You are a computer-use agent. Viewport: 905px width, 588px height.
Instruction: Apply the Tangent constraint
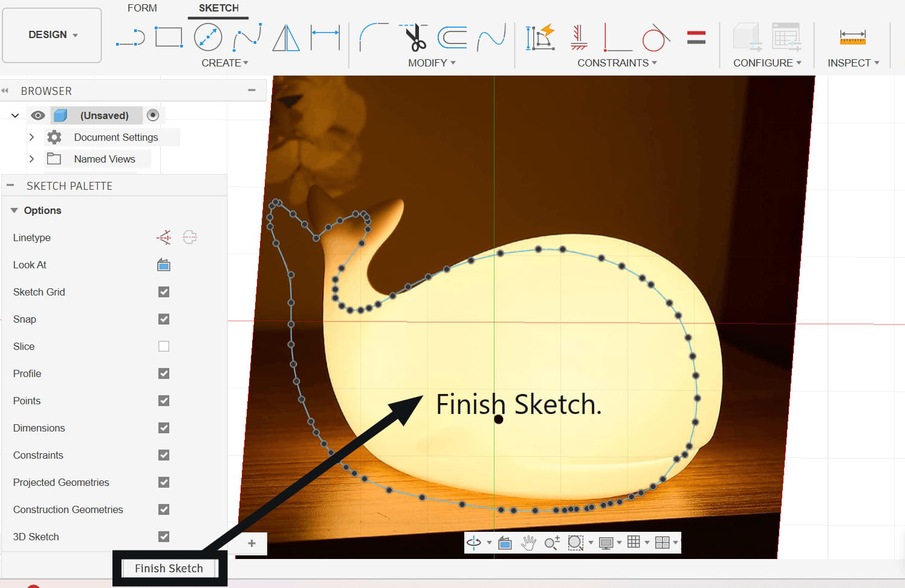pyautogui.click(x=656, y=37)
